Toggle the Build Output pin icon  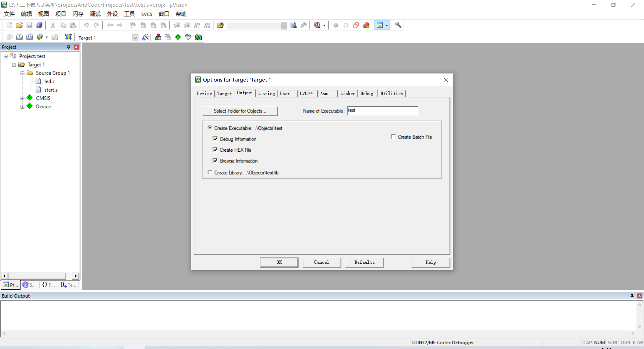point(632,296)
